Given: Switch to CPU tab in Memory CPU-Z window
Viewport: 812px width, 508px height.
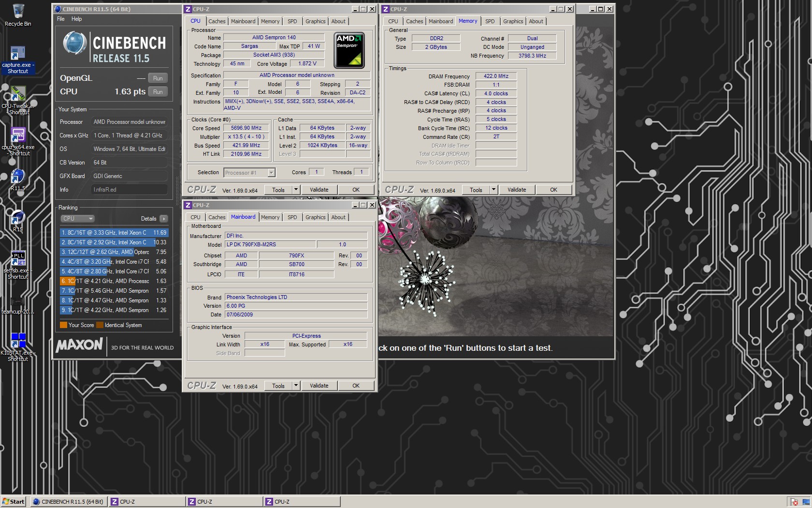Looking at the screenshot, I should pyautogui.click(x=393, y=21).
